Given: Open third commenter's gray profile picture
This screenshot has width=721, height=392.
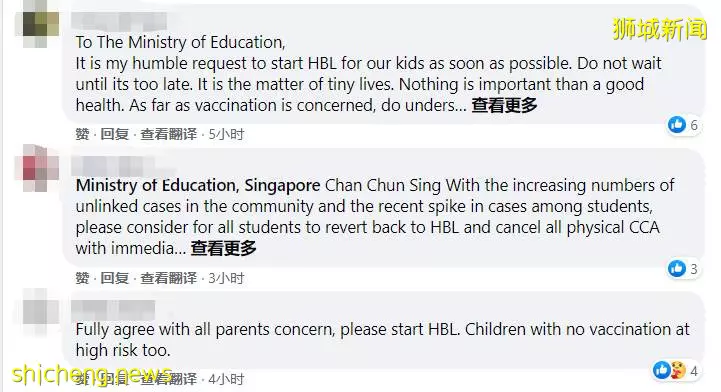Looking at the screenshot, I should coord(41,311).
